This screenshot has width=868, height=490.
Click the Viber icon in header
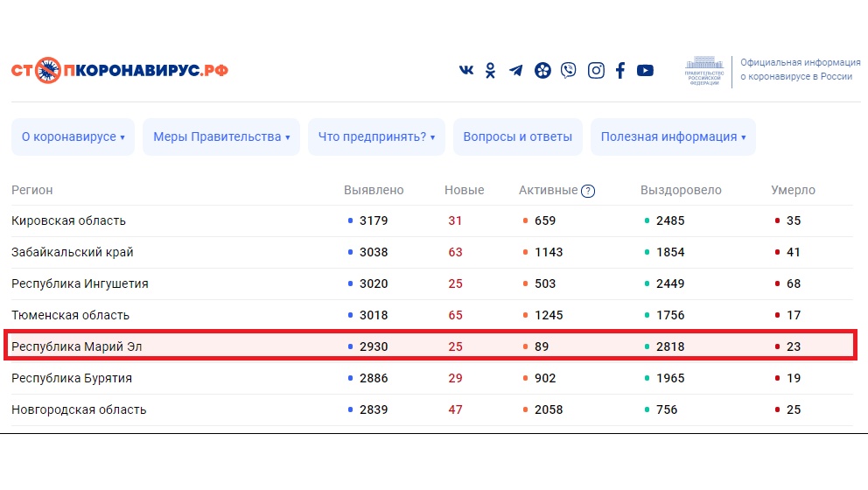click(569, 71)
